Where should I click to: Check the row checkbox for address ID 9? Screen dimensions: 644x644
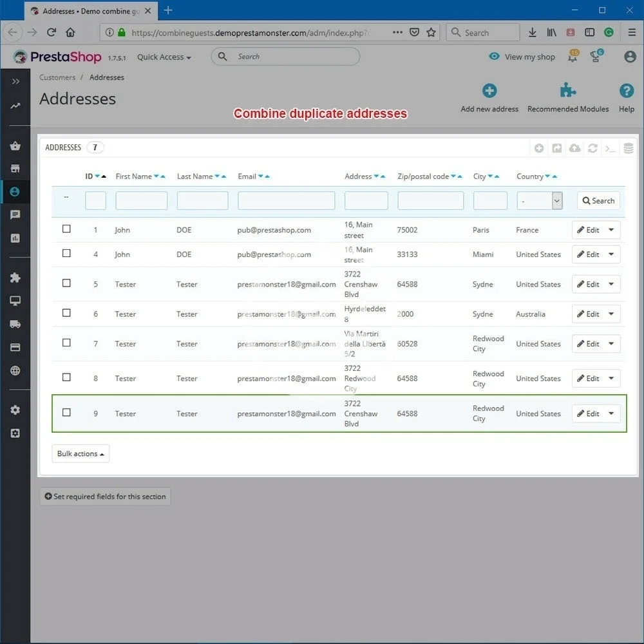point(66,412)
